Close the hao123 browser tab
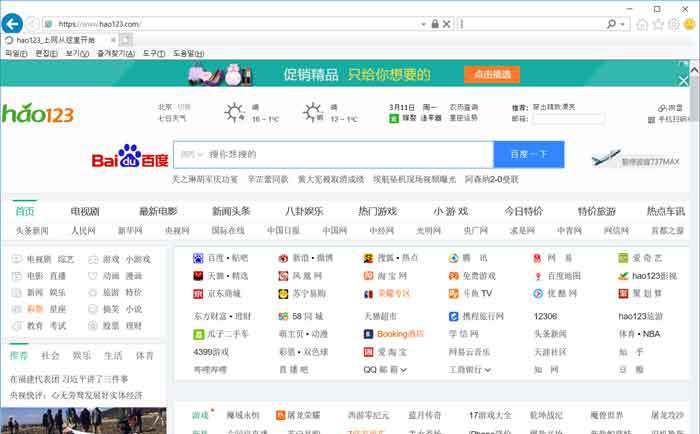The image size is (700, 434). [113, 40]
